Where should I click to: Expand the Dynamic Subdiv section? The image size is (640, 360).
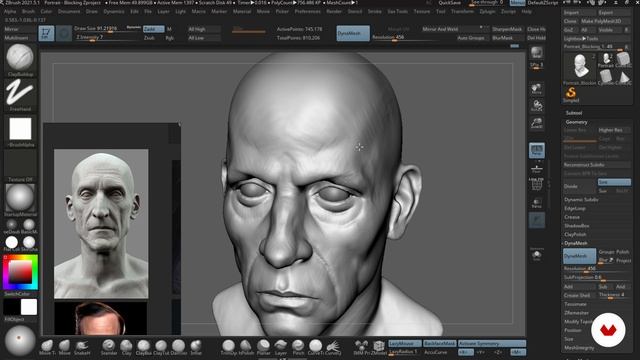(x=581, y=200)
